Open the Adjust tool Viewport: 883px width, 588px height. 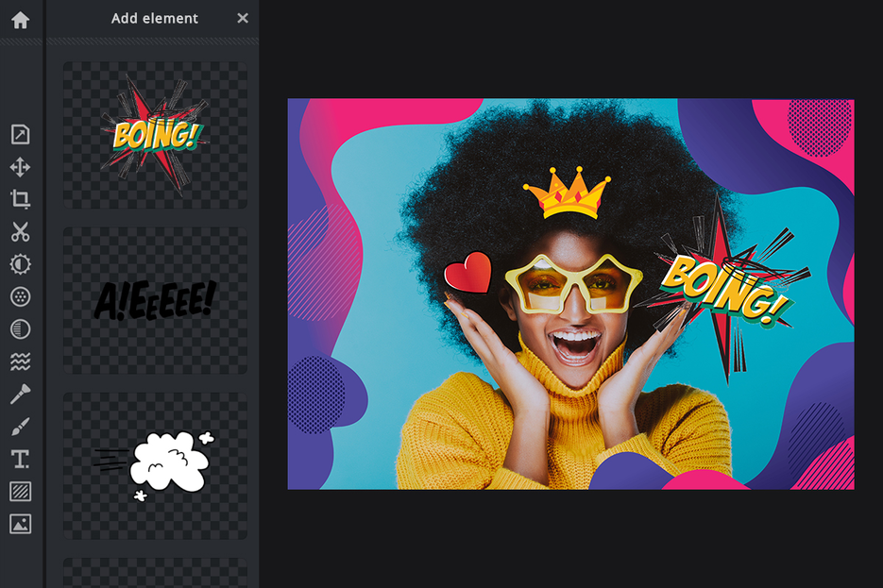tap(21, 264)
